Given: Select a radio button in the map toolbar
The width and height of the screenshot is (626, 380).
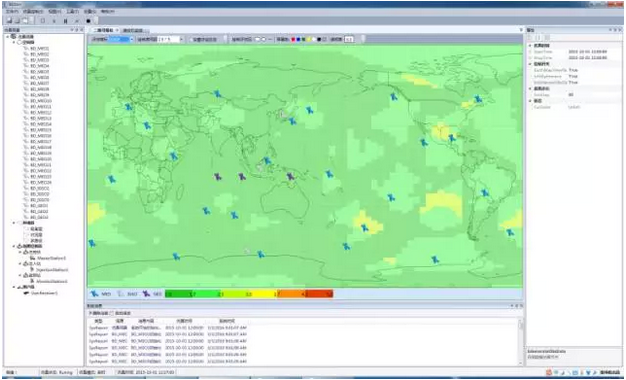Looking at the screenshot, I should click(258, 40).
